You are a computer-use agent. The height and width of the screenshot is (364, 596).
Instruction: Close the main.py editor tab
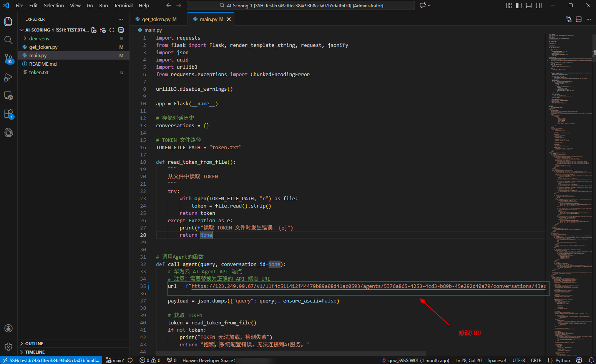[229, 19]
